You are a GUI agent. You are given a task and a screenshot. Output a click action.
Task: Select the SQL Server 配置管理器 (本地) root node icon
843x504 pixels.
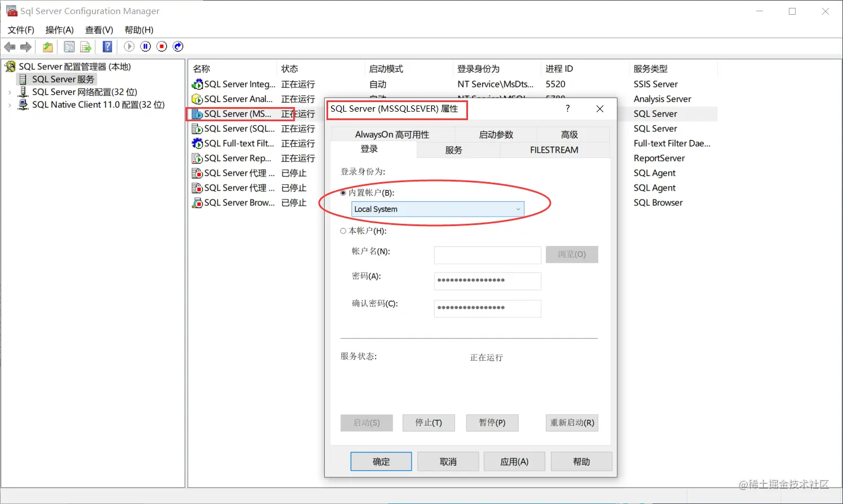tap(10, 67)
